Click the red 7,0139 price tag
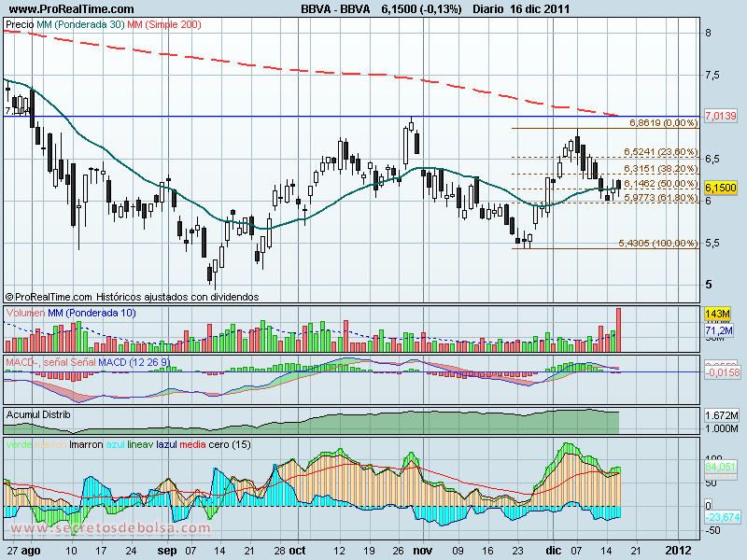747x560 pixels. 720,115
